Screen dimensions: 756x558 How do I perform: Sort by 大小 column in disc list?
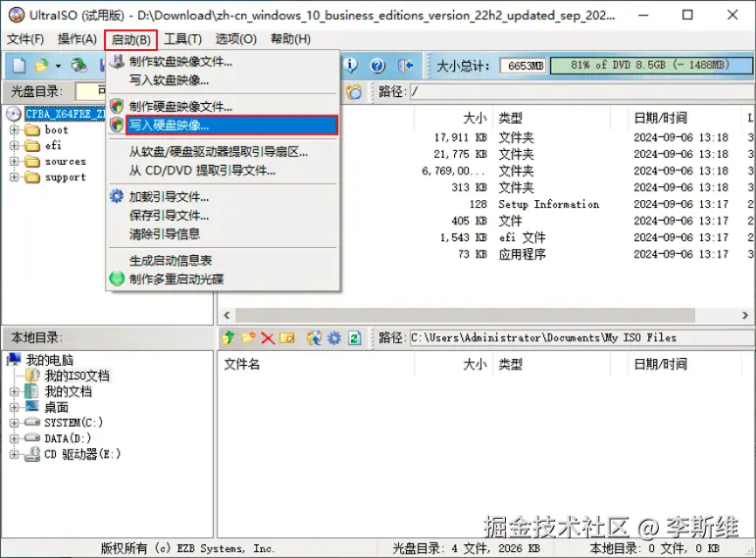tap(453, 118)
